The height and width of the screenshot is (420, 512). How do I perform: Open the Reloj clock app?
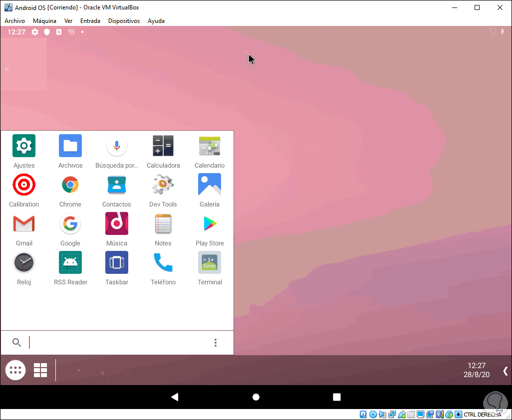click(24, 268)
